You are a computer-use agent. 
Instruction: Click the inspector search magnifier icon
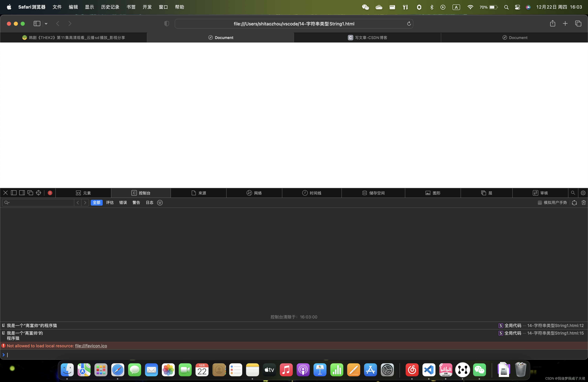(573, 193)
